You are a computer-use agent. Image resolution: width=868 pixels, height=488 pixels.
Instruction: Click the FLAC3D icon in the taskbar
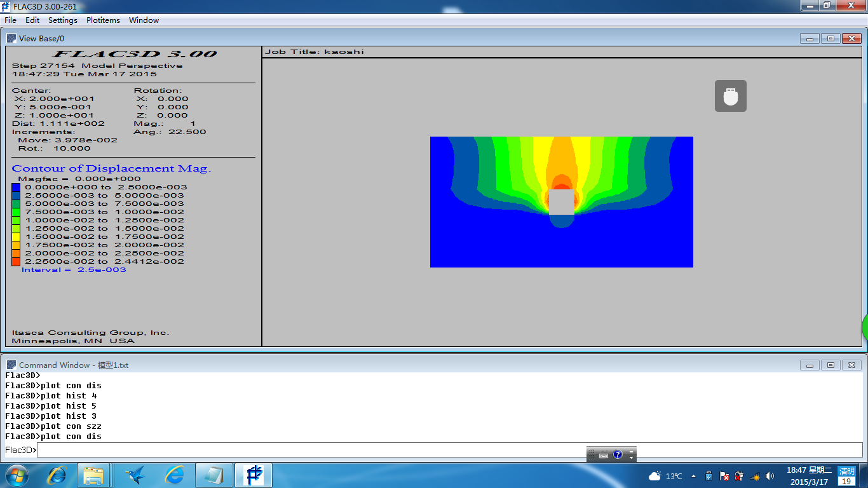[254, 475]
